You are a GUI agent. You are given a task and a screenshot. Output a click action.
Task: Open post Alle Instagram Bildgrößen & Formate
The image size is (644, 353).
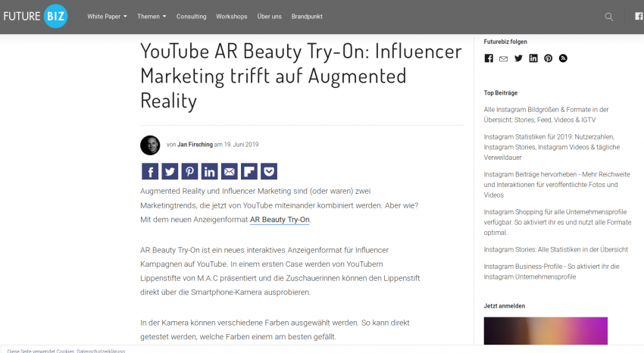click(x=546, y=114)
